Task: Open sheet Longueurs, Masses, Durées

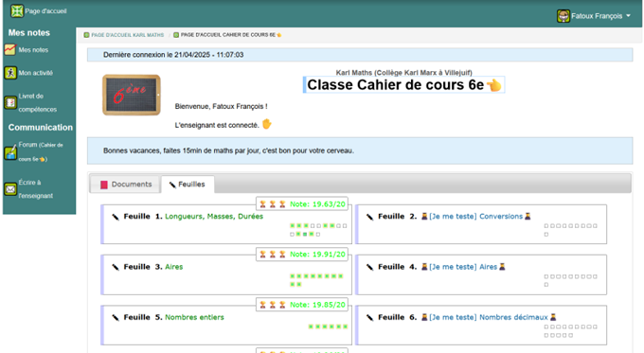Action: click(214, 217)
